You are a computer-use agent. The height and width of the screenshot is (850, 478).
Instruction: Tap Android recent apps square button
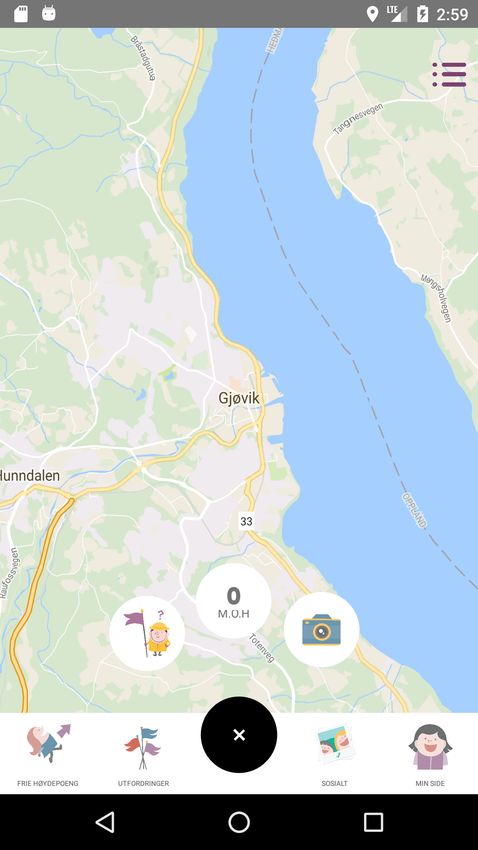click(373, 822)
